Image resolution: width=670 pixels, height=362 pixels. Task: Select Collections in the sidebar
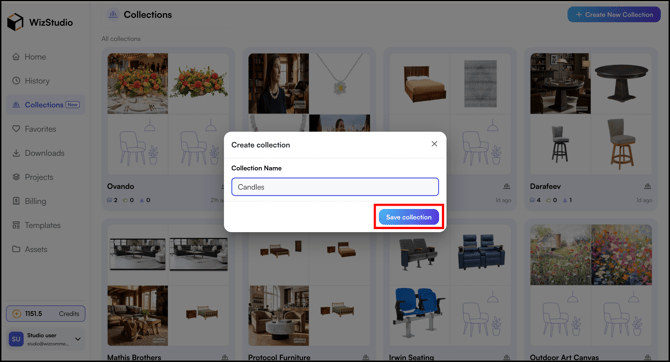click(46, 105)
